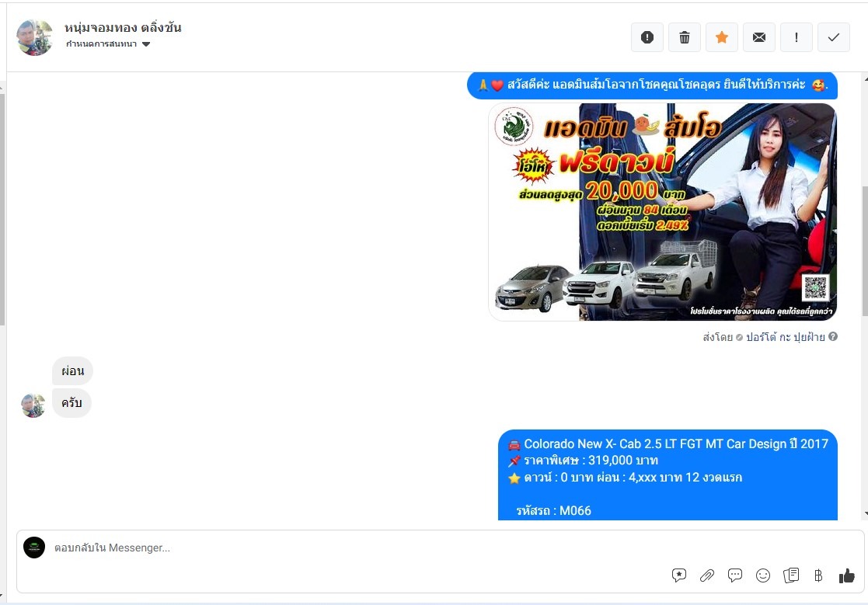Click small avatar beside ครับ message

coord(33,405)
